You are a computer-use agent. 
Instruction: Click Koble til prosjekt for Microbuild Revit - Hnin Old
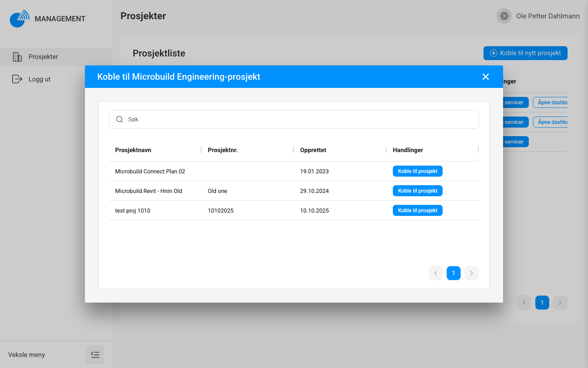(418, 191)
